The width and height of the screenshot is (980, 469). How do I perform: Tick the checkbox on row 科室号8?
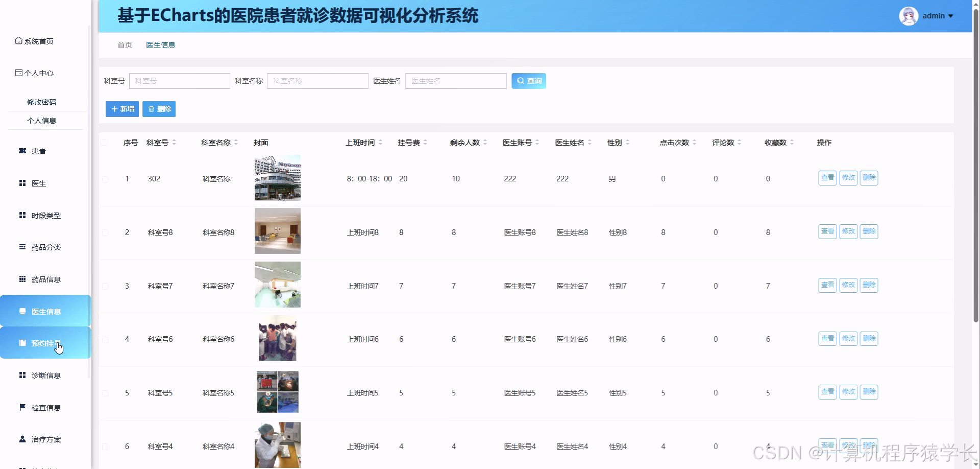[106, 232]
